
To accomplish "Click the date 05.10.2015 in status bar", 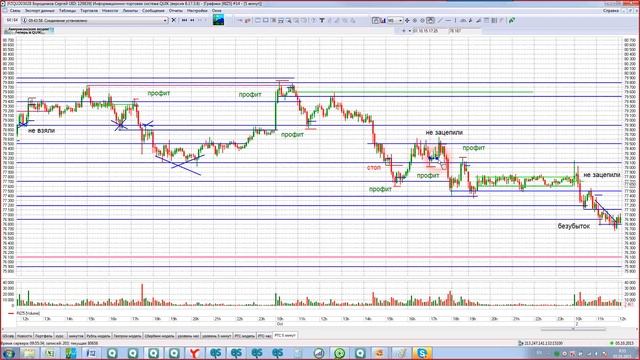I will [x=624, y=343].
